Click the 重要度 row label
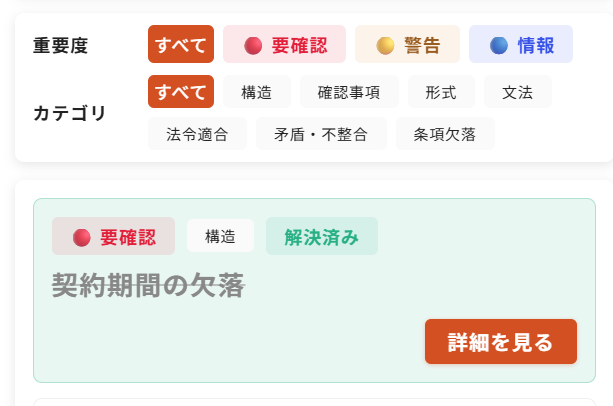Viewport: 613px width, 406px height. click(x=61, y=46)
